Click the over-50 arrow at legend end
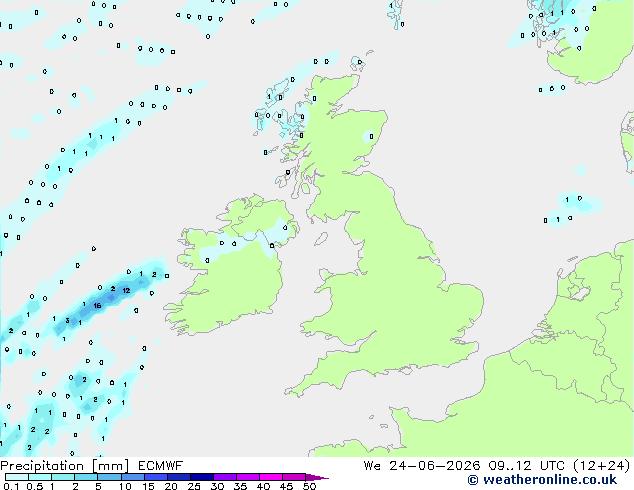The width and height of the screenshot is (634, 490). pos(317,477)
